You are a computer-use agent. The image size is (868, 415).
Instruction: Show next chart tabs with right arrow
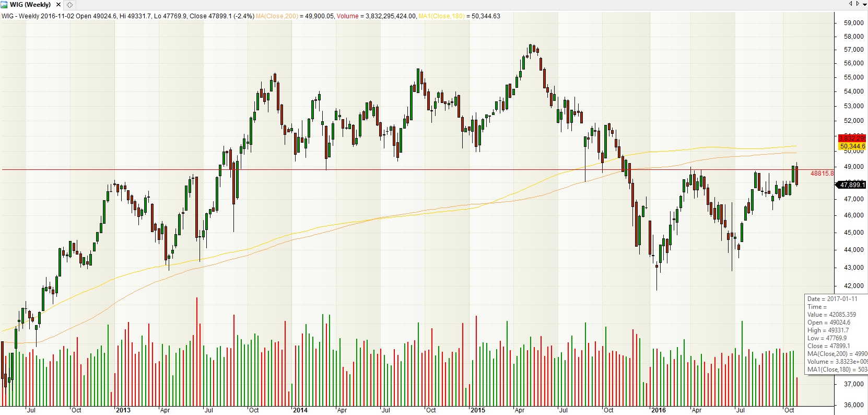pyautogui.click(x=858, y=4)
